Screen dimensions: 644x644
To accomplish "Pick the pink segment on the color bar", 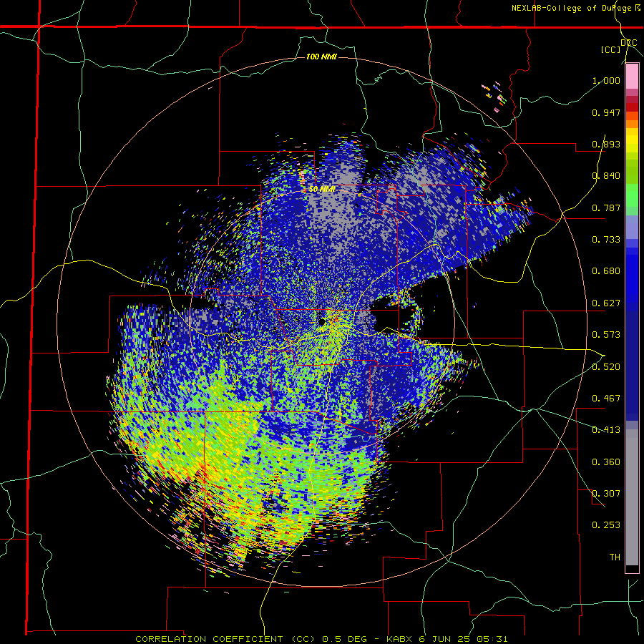I will (632, 77).
